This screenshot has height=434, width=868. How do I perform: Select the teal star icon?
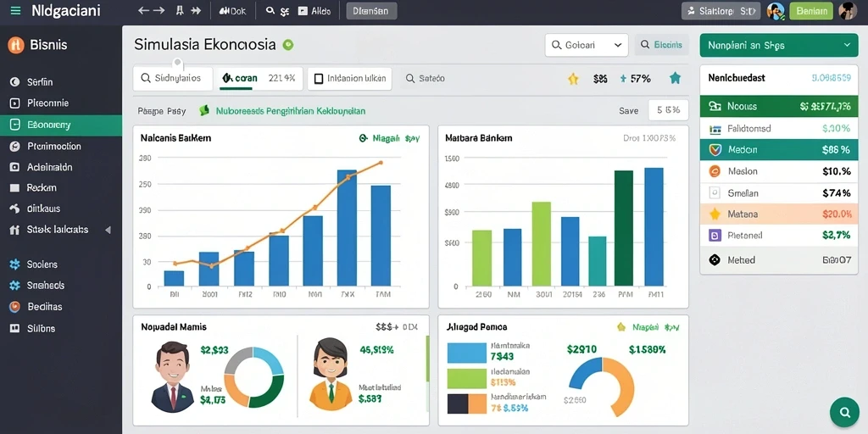point(675,79)
